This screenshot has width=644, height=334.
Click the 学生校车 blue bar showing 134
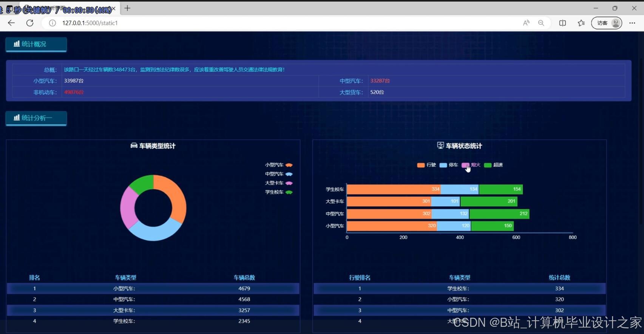[x=460, y=189]
